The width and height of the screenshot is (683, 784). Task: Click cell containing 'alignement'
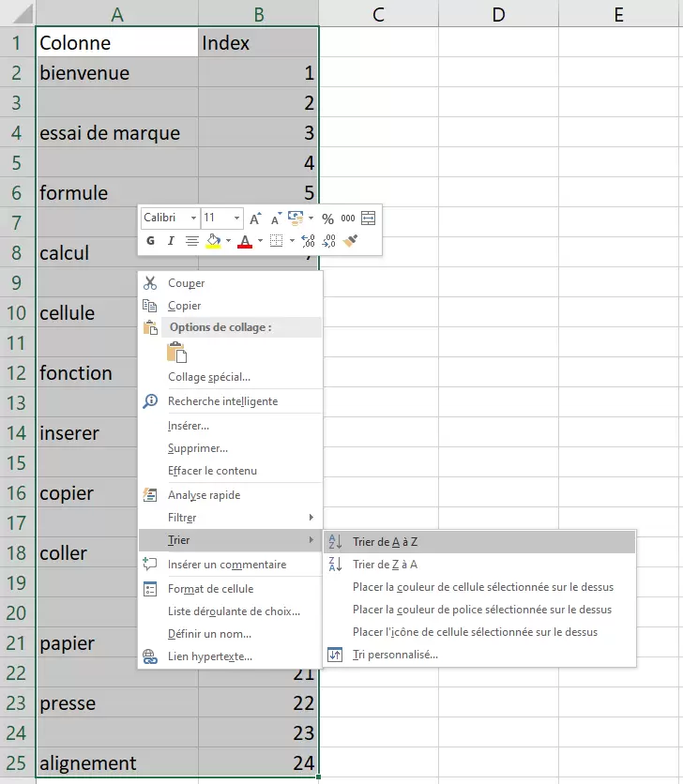[x=117, y=762]
